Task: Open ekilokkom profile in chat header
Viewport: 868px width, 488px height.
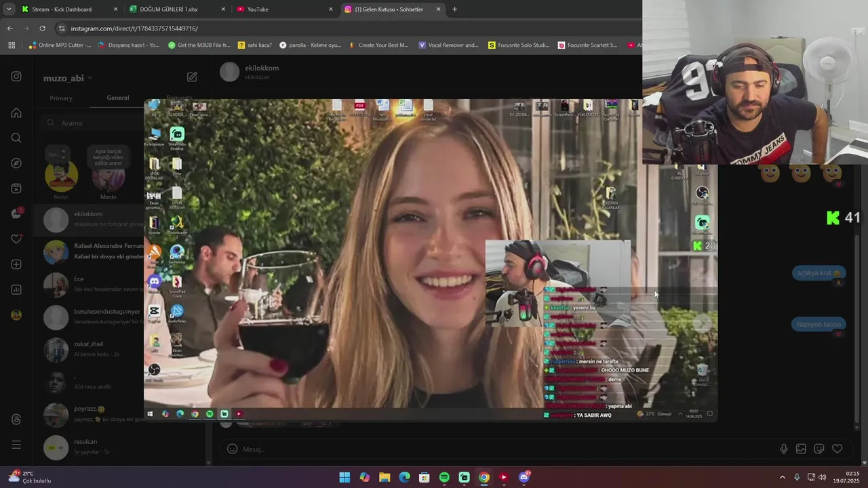Action: click(250, 72)
